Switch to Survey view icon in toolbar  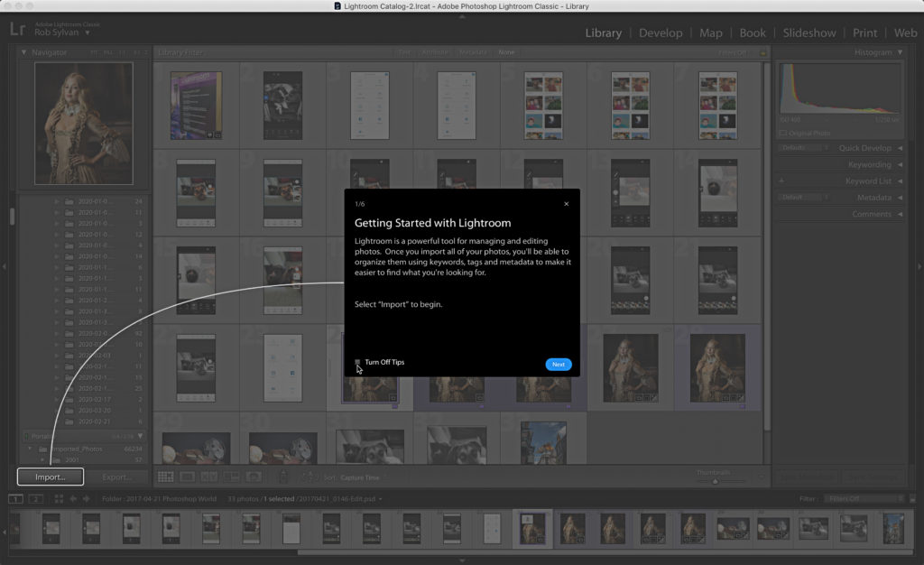231,477
